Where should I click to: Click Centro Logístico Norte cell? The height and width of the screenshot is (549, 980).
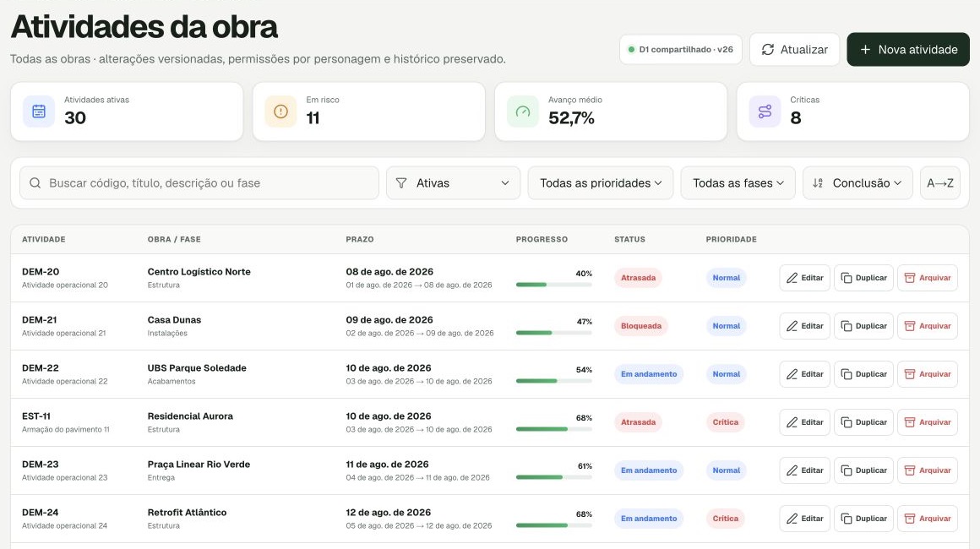coord(199,272)
